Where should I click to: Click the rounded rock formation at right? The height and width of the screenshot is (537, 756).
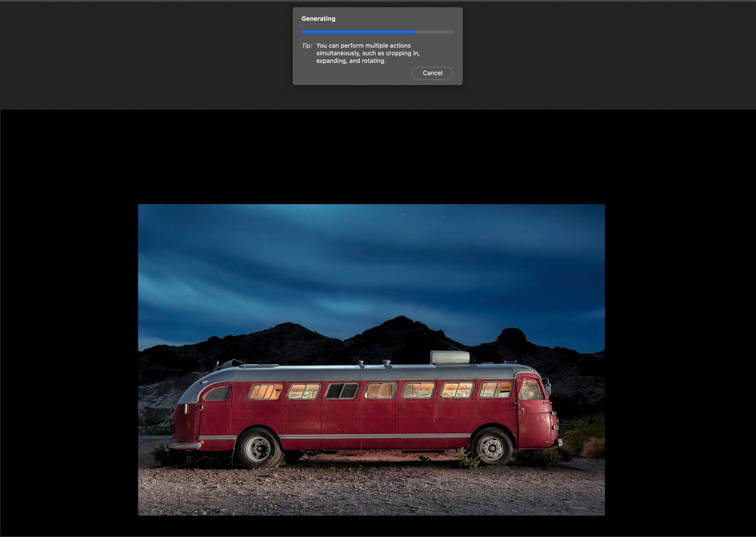[x=512, y=336]
